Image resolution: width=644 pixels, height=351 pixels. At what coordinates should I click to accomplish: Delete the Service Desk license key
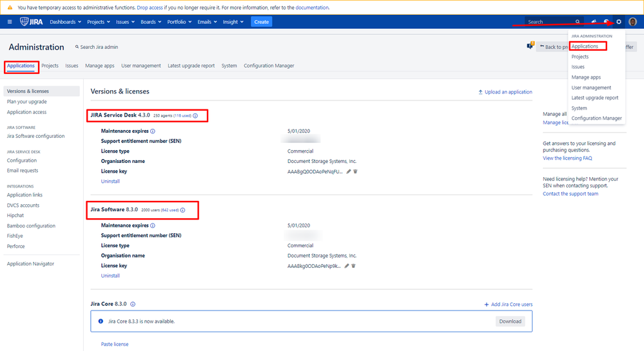pyautogui.click(x=356, y=171)
